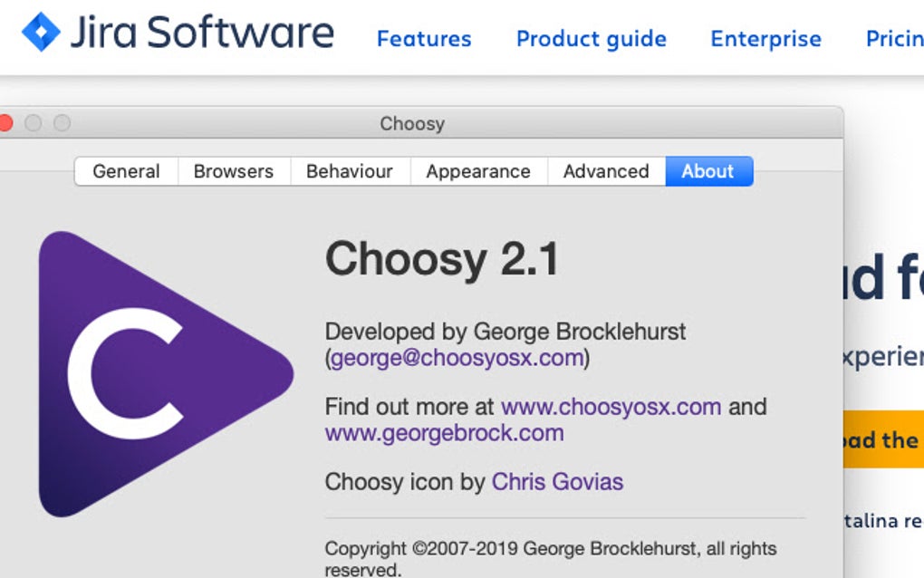Image resolution: width=924 pixels, height=578 pixels.
Task: Open the Features link on Jira page
Action: [424, 39]
